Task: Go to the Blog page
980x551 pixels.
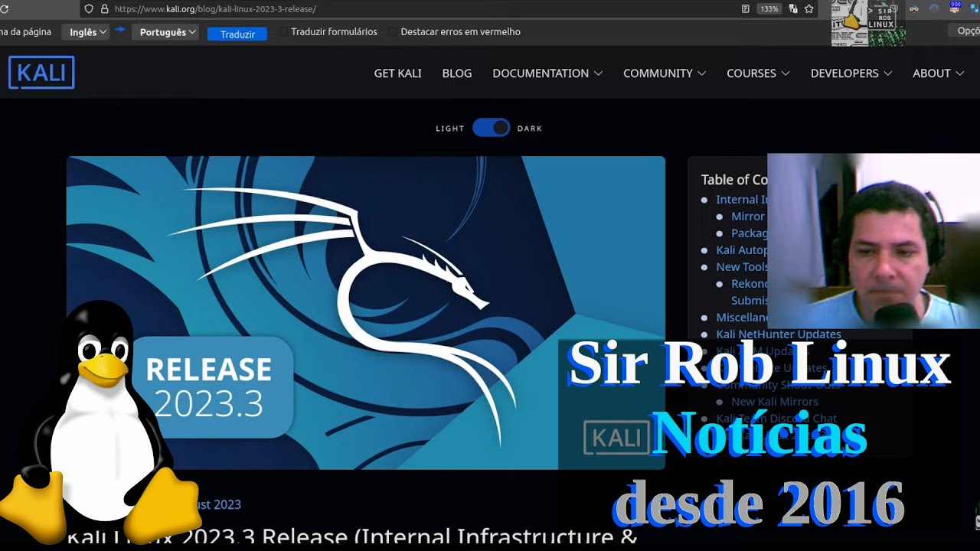Action: 457,73
